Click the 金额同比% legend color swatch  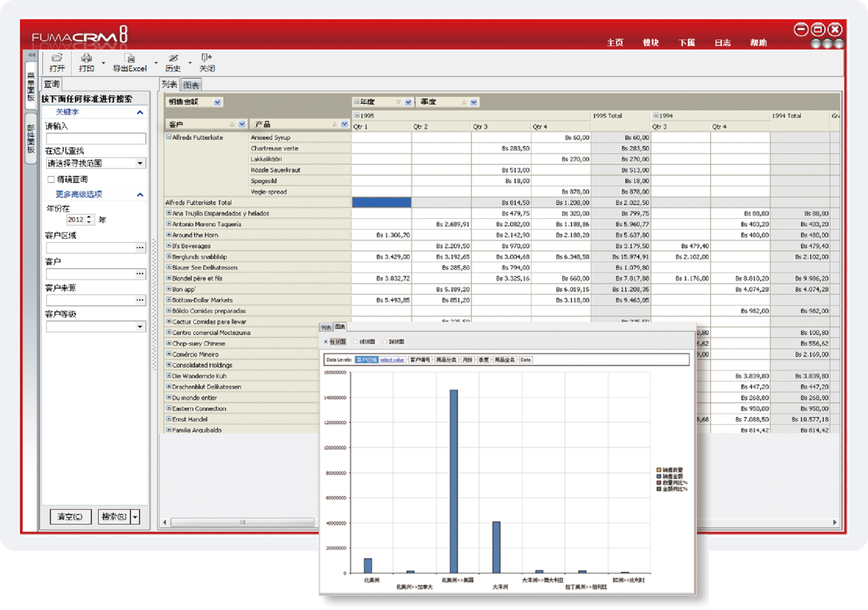coord(658,489)
